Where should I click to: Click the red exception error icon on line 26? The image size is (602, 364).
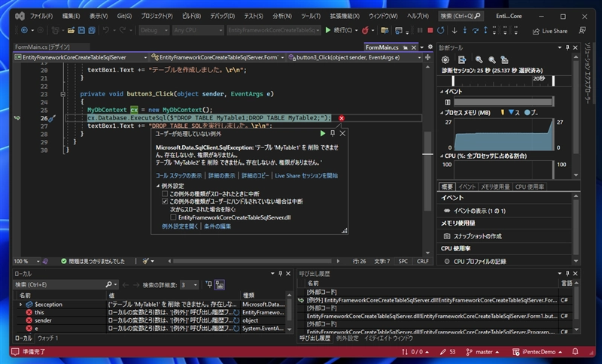[x=342, y=118]
